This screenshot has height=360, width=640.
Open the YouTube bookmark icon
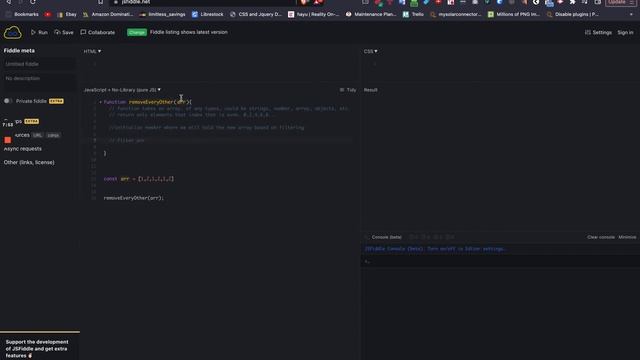48,14
